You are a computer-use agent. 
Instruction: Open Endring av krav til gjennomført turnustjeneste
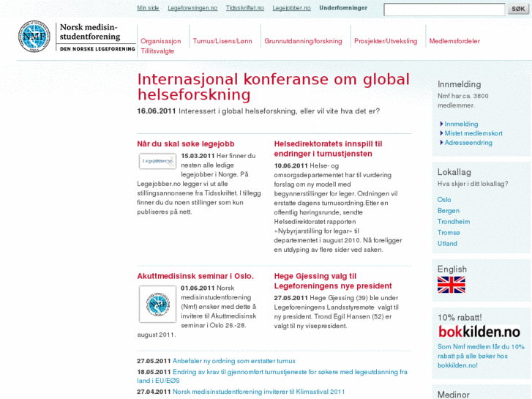tap(272, 376)
